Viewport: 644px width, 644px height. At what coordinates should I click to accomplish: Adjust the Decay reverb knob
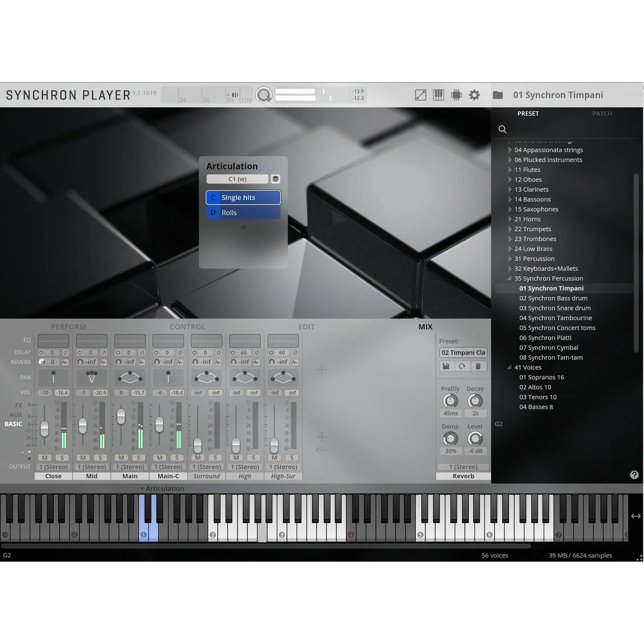click(x=475, y=401)
